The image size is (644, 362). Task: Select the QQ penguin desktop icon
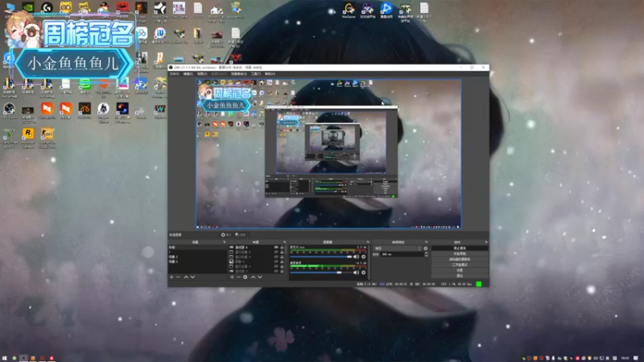coord(104,9)
